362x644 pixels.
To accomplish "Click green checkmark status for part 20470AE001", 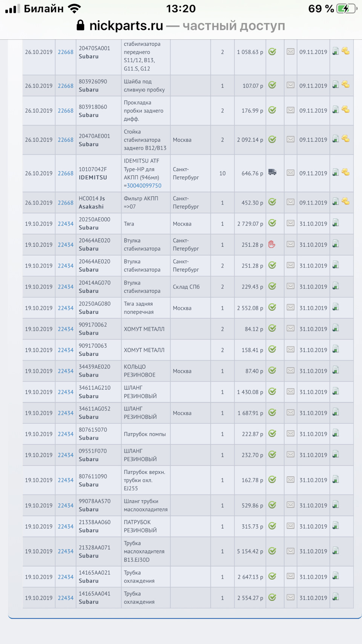I will pos(272,140).
